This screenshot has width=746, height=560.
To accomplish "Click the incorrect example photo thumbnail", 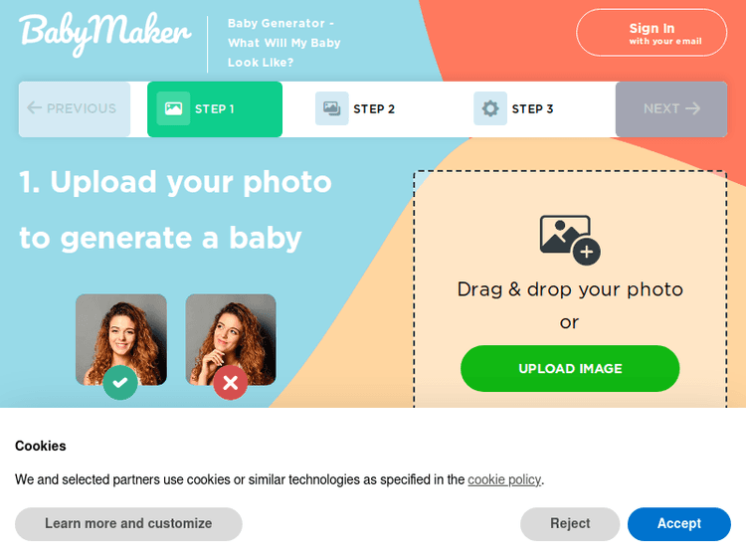I will (x=231, y=339).
